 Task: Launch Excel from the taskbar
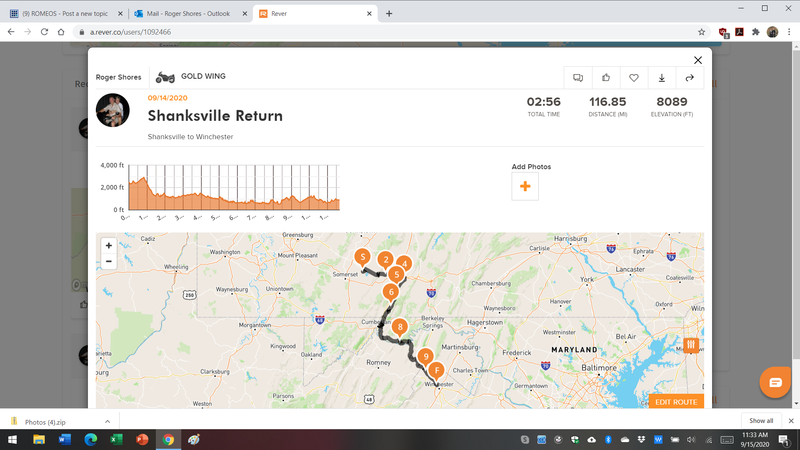coord(116,439)
